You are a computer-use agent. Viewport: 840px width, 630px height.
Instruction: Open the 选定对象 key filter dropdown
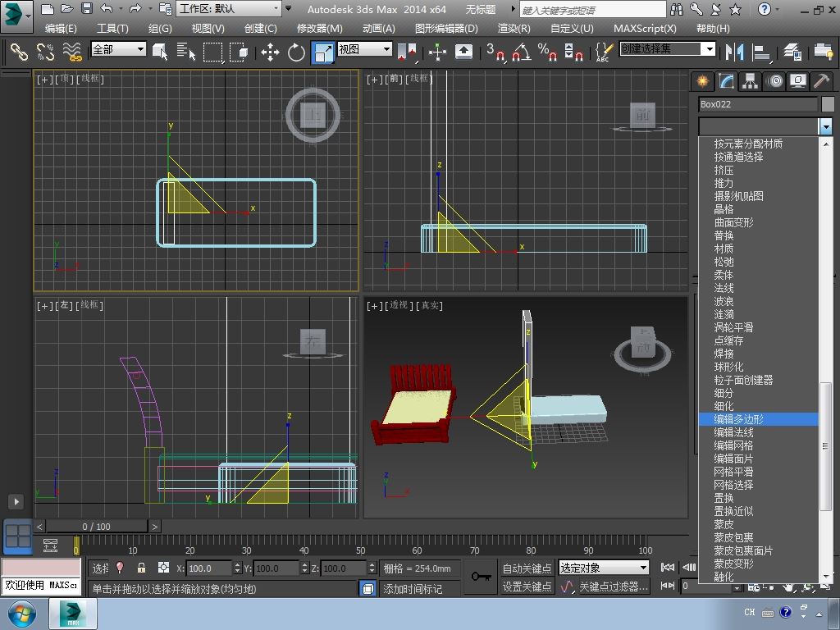604,568
